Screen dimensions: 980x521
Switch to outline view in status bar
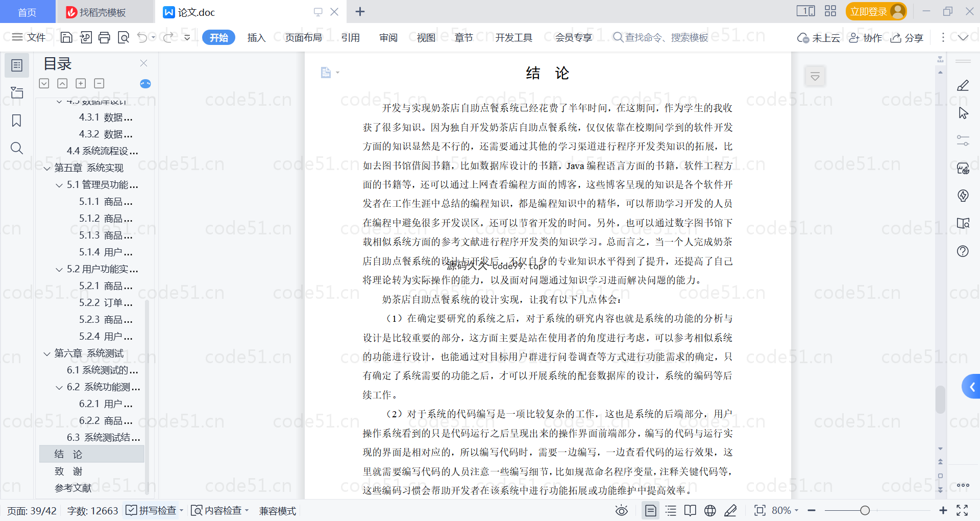(x=671, y=510)
